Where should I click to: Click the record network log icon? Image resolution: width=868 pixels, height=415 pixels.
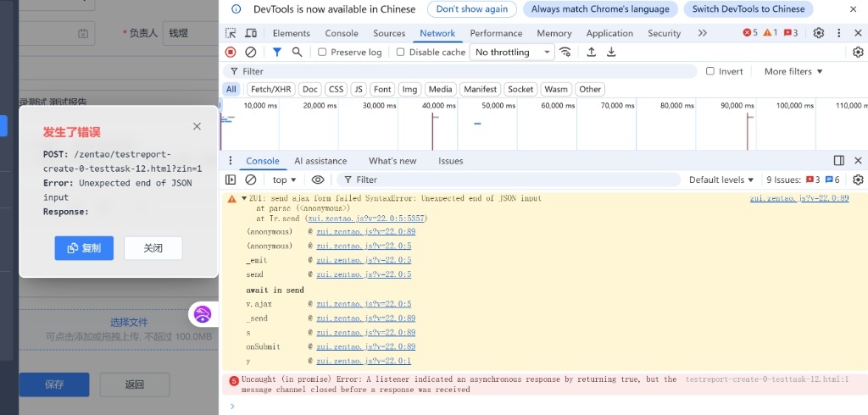[x=231, y=52]
